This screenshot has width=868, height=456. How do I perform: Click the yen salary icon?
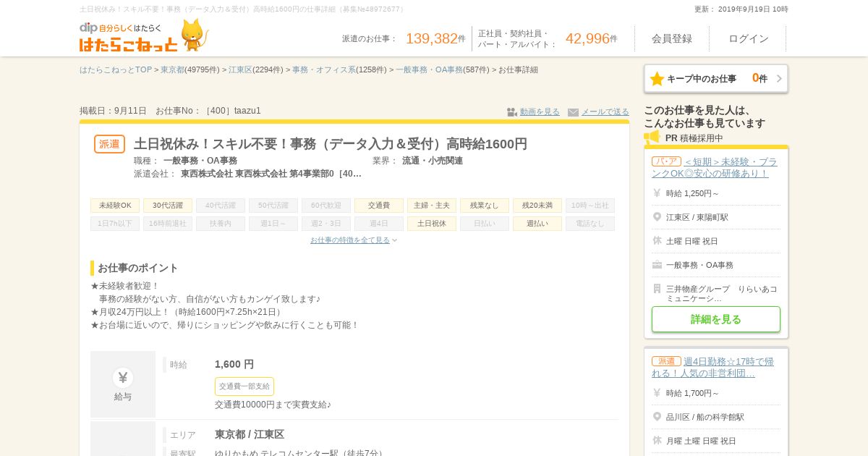(123, 377)
